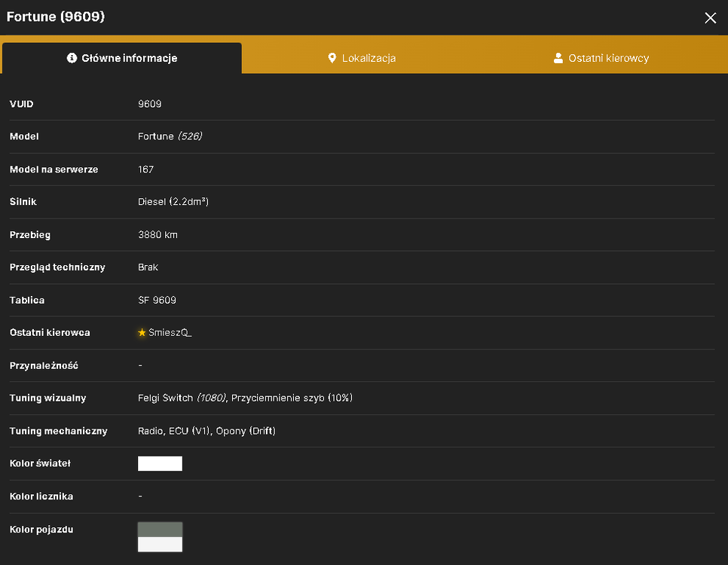Click the Fortune (9609) dialog title

pyautogui.click(x=56, y=17)
